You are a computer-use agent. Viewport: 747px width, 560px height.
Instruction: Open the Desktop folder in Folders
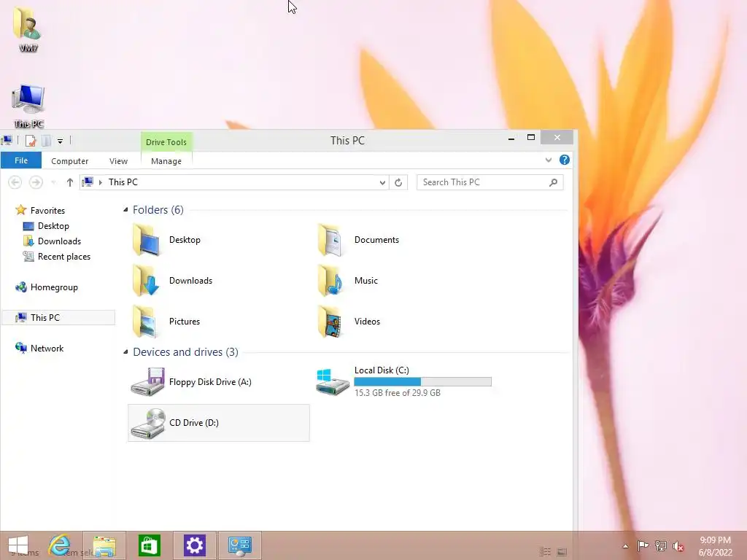pyautogui.click(x=167, y=240)
